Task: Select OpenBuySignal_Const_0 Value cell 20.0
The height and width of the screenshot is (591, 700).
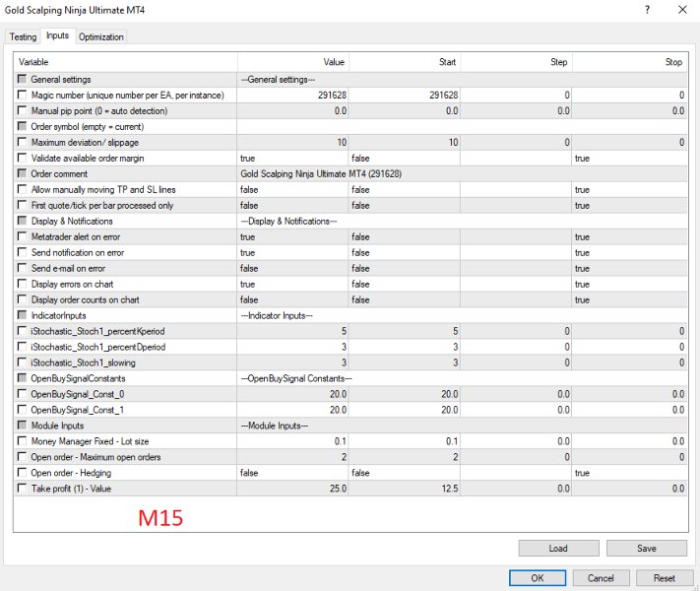Action: tap(292, 394)
